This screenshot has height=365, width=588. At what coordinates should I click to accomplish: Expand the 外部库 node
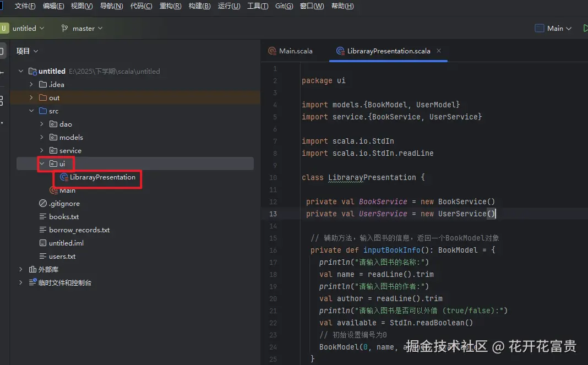tap(21, 269)
